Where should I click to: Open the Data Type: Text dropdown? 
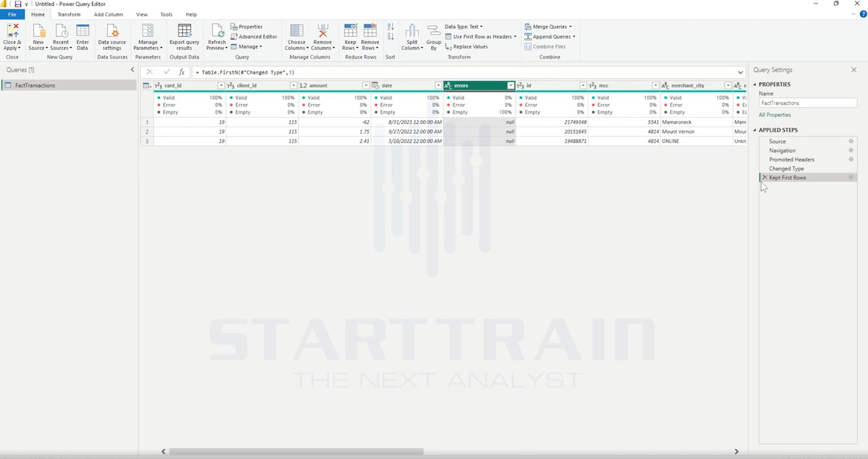click(x=463, y=27)
